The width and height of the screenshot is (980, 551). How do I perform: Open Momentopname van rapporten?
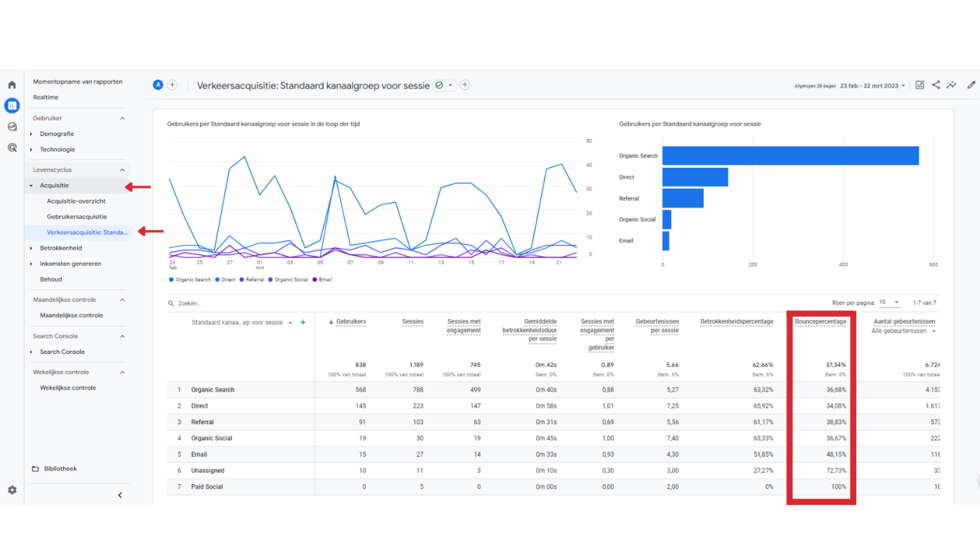[78, 82]
